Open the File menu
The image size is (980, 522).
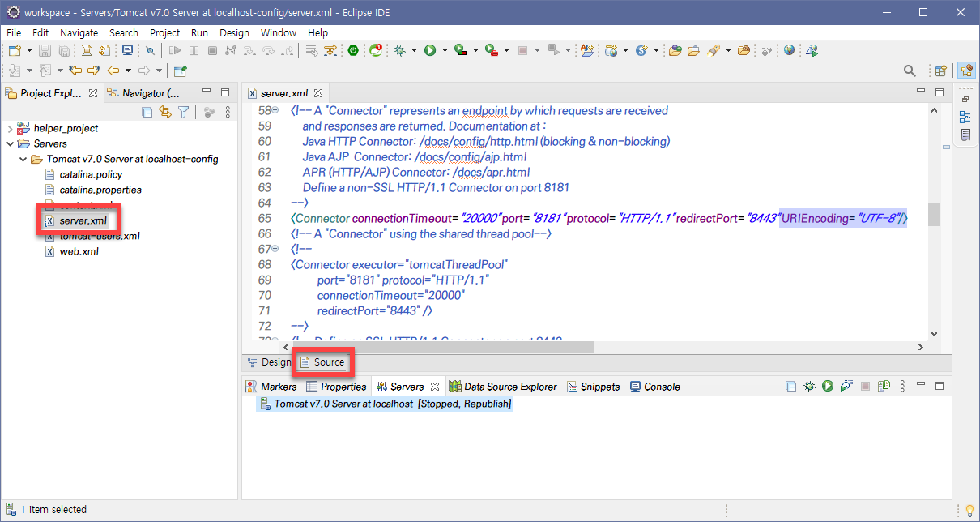point(14,32)
